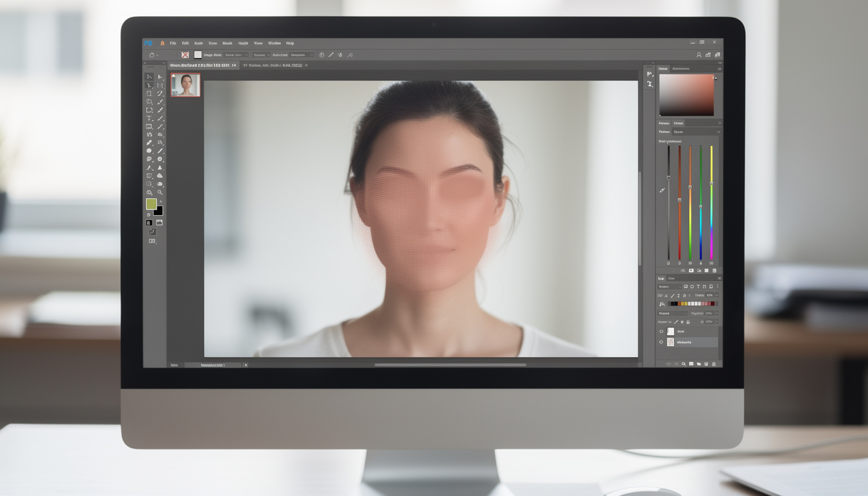868x496 pixels.
Task: Toggle smart object filter icon in Layers
Action: tap(710, 287)
